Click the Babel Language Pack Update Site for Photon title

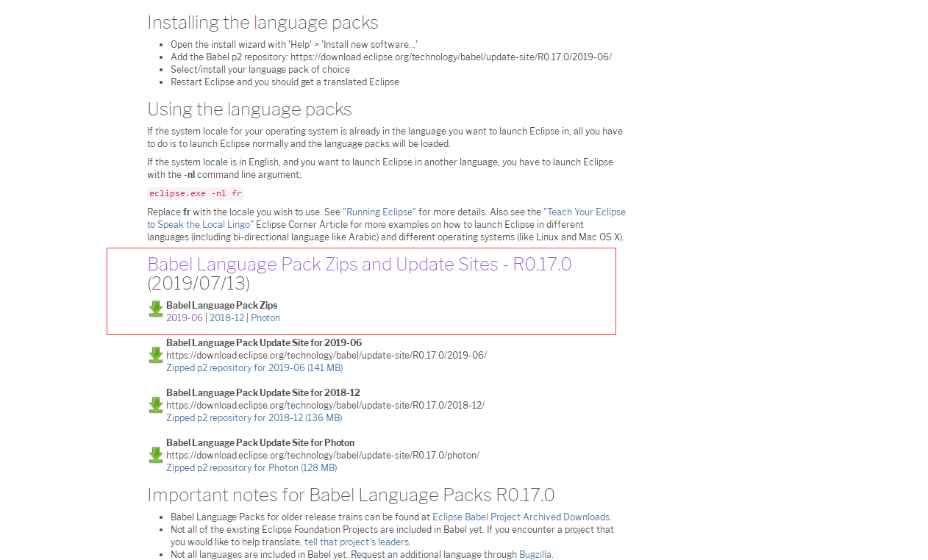point(260,443)
